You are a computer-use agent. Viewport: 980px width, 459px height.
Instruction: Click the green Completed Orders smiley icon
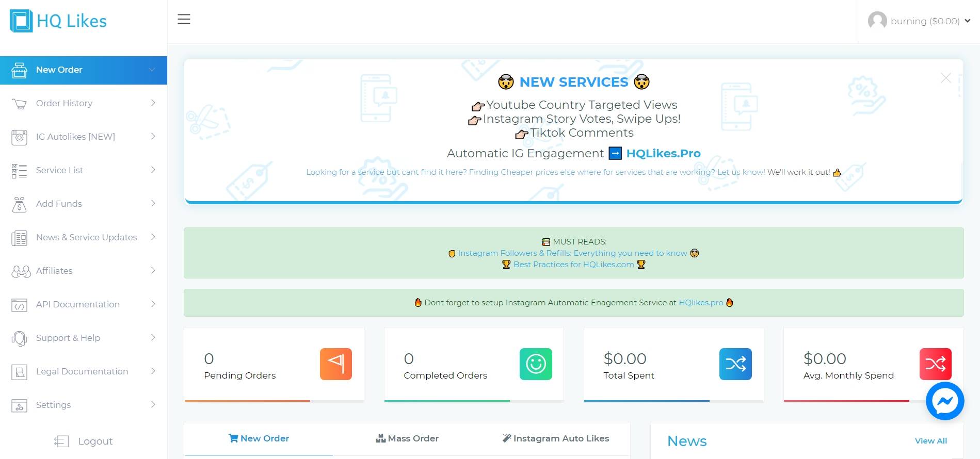[x=536, y=364]
